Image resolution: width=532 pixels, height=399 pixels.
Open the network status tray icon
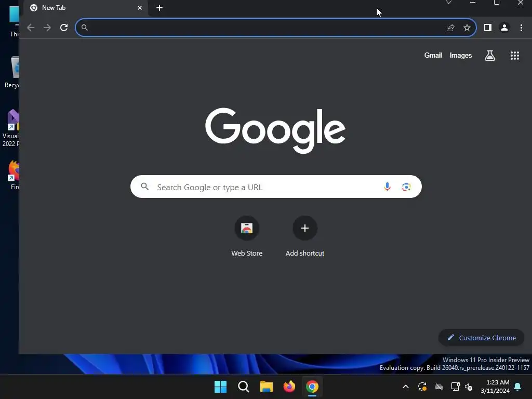click(455, 387)
